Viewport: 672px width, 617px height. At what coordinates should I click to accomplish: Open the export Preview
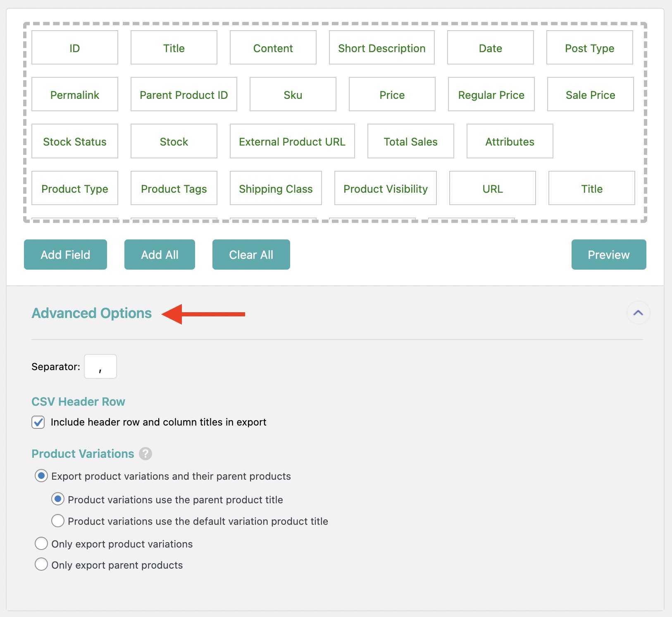608,255
